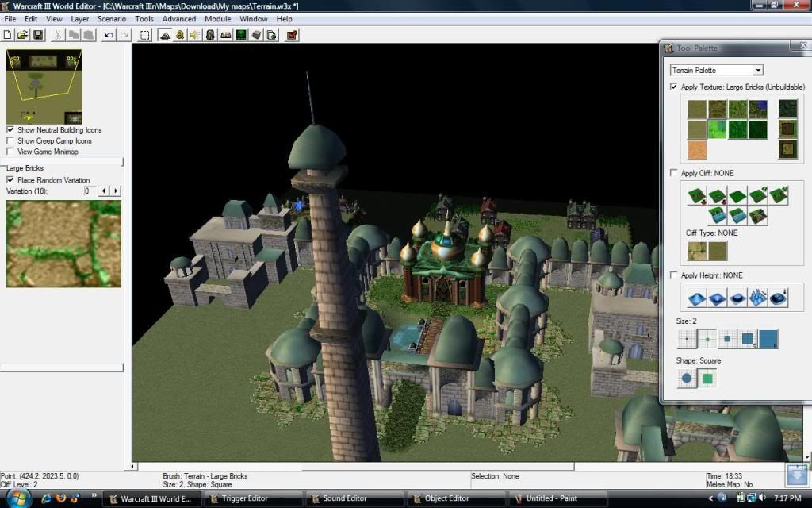The width and height of the screenshot is (812, 508).
Task: Click the Variation right arrow stepper
Action: tap(116, 190)
